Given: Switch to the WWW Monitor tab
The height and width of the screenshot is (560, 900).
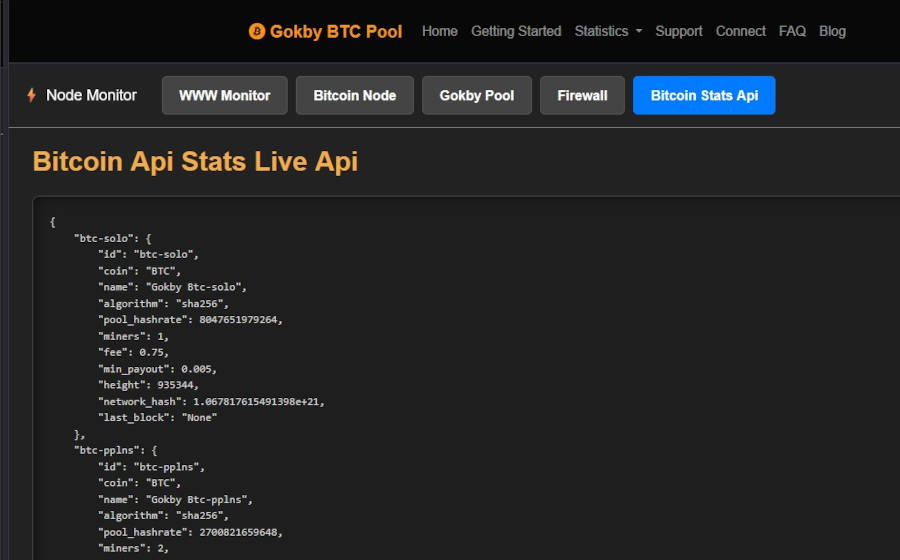Looking at the screenshot, I should [224, 95].
